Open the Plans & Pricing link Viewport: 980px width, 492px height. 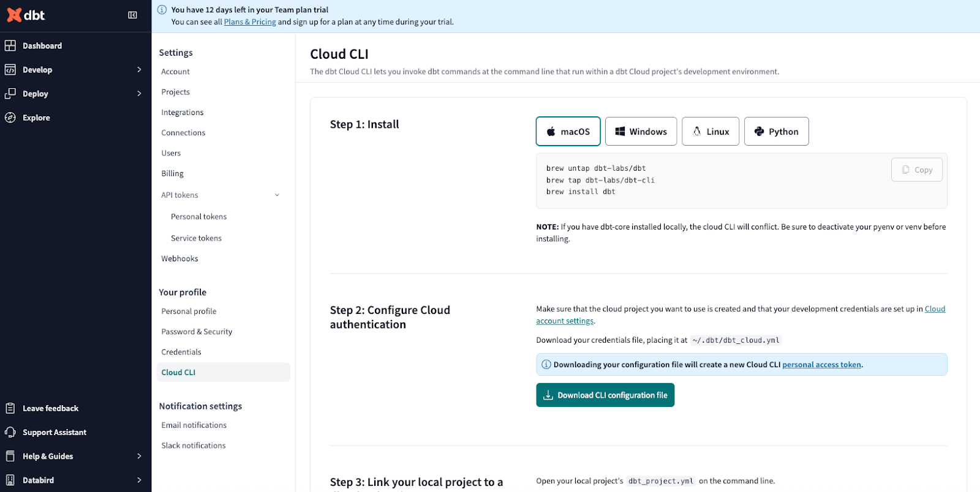coord(250,22)
